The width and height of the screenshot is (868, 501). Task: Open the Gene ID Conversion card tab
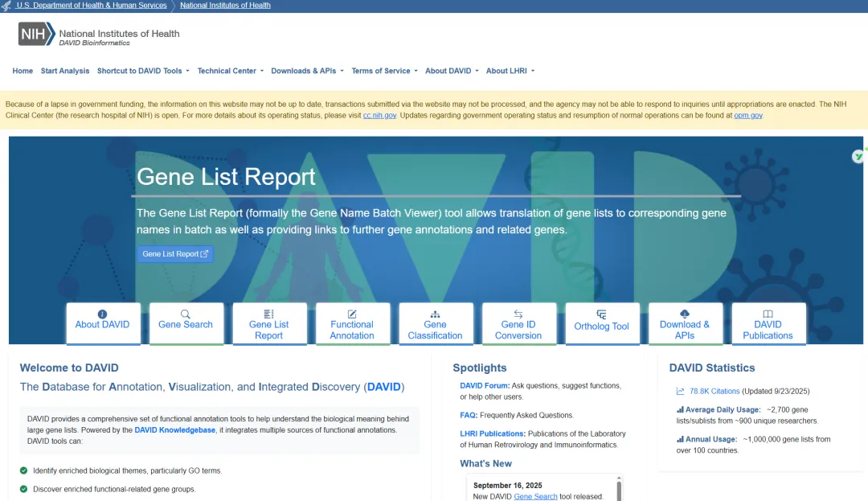click(x=518, y=323)
